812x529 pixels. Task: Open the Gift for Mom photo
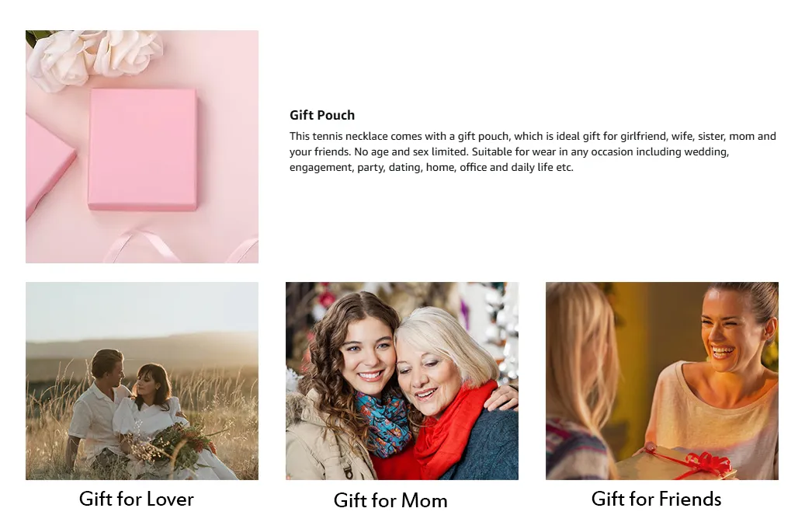pos(402,381)
